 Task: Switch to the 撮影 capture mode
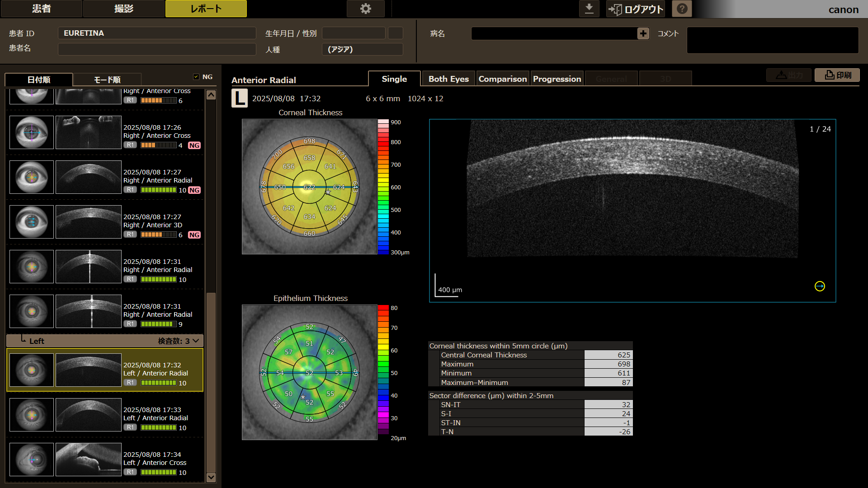124,9
